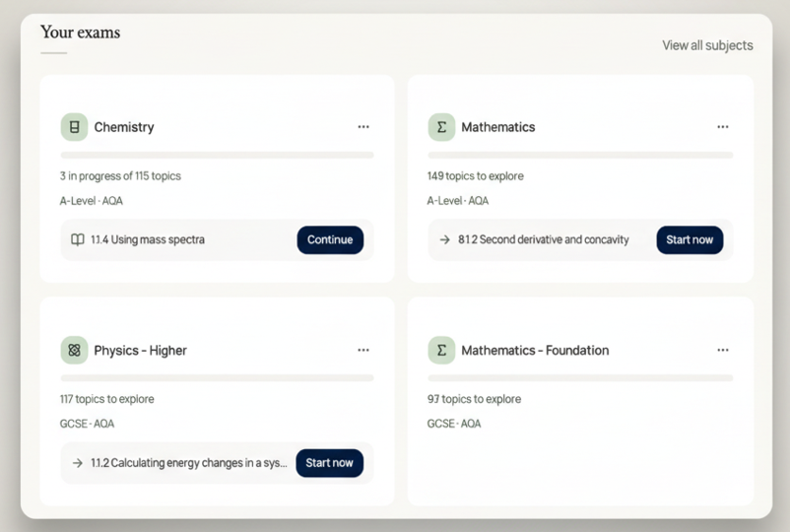Click the arrow icon beside Calculating energy changes
This screenshot has height=532, width=790.
(x=78, y=463)
